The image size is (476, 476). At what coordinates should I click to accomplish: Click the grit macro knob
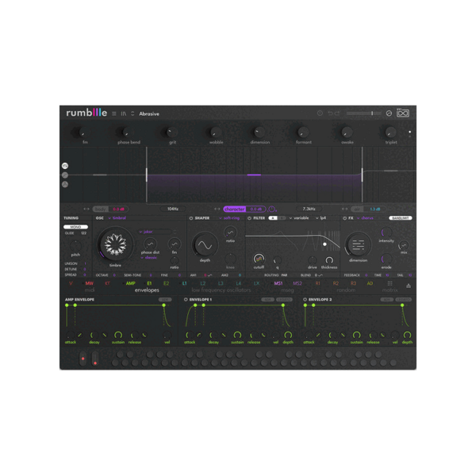pos(171,132)
